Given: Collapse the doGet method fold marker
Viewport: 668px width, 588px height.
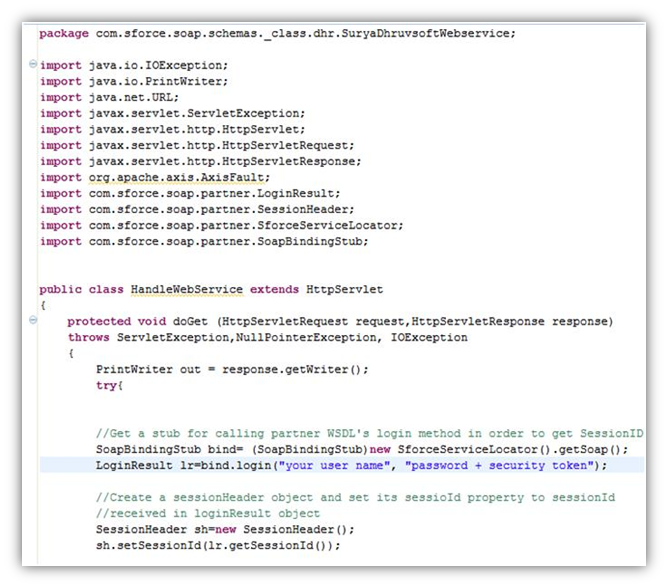Looking at the screenshot, I should 34,321.
